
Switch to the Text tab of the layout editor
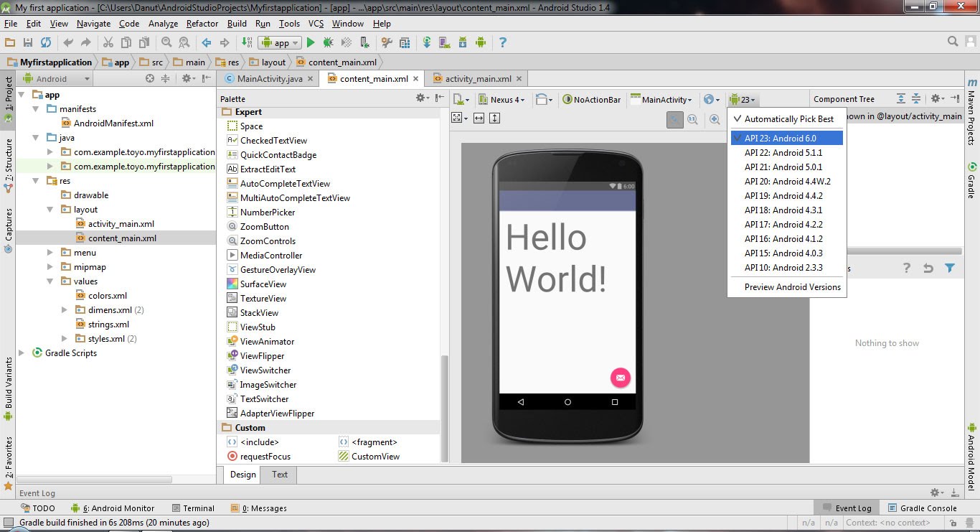pyautogui.click(x=278, y=475)
